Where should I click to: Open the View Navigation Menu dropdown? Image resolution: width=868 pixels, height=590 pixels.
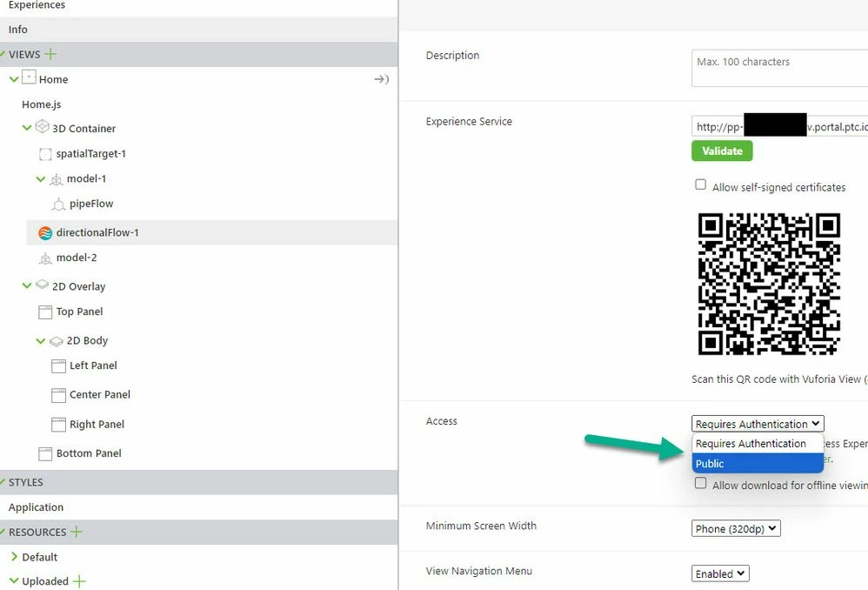[x=720, y=574]
